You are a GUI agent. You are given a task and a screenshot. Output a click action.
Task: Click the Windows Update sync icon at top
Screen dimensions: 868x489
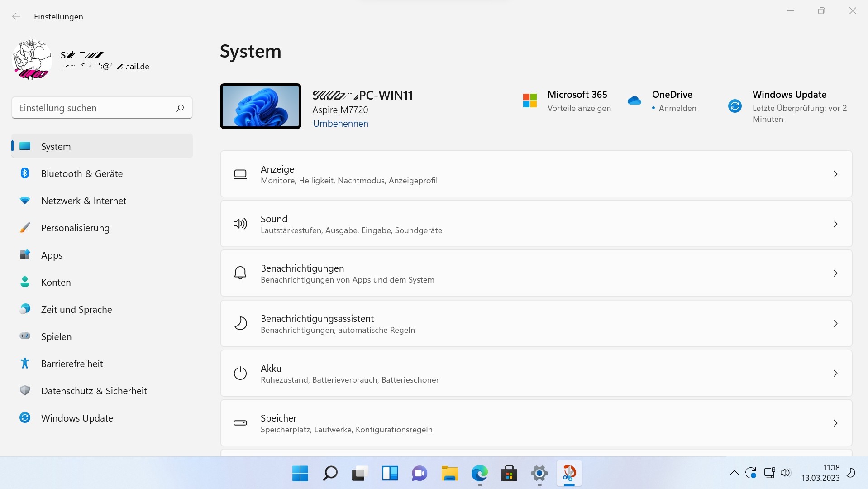(x=734, y=106)
